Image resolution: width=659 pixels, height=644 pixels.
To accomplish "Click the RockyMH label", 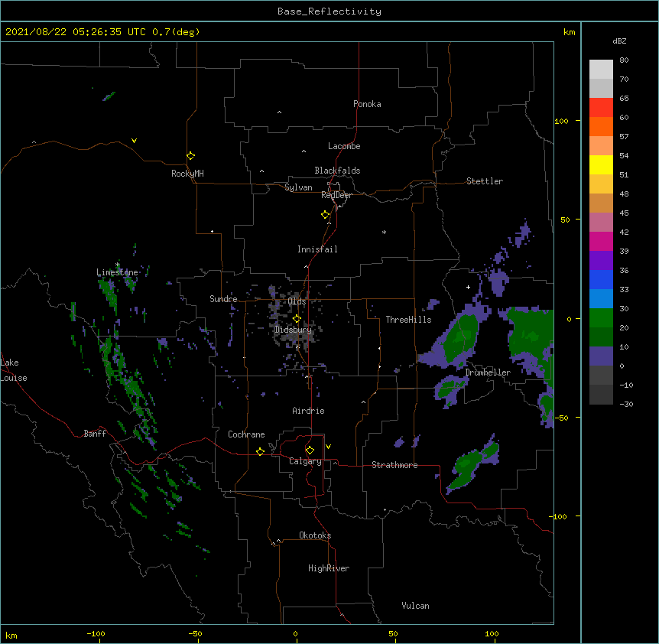I will (x=187, y=174).
